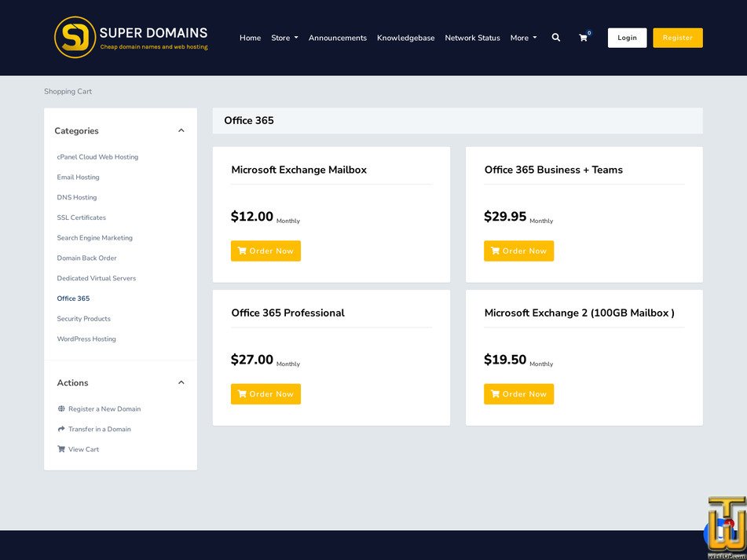The image size is (747, 560).
Task: Click arrow icon beside Transfer in a Domain
Action: [61, 429]
